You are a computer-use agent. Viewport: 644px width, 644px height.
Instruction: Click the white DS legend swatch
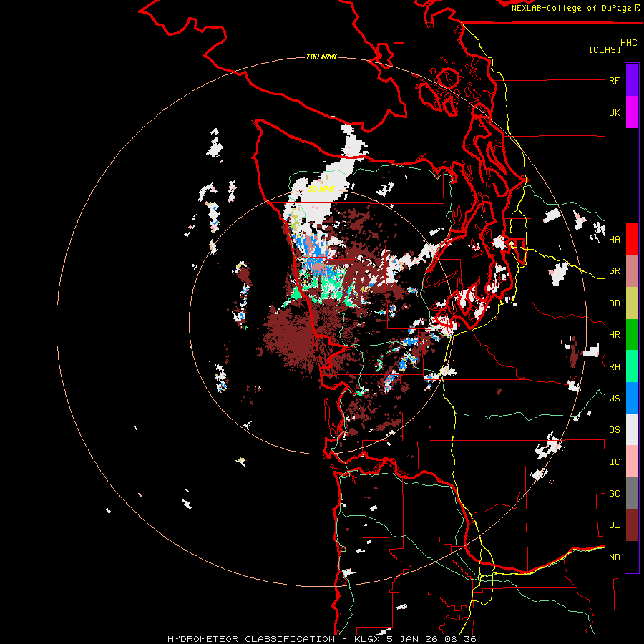[x=632, y=429]
